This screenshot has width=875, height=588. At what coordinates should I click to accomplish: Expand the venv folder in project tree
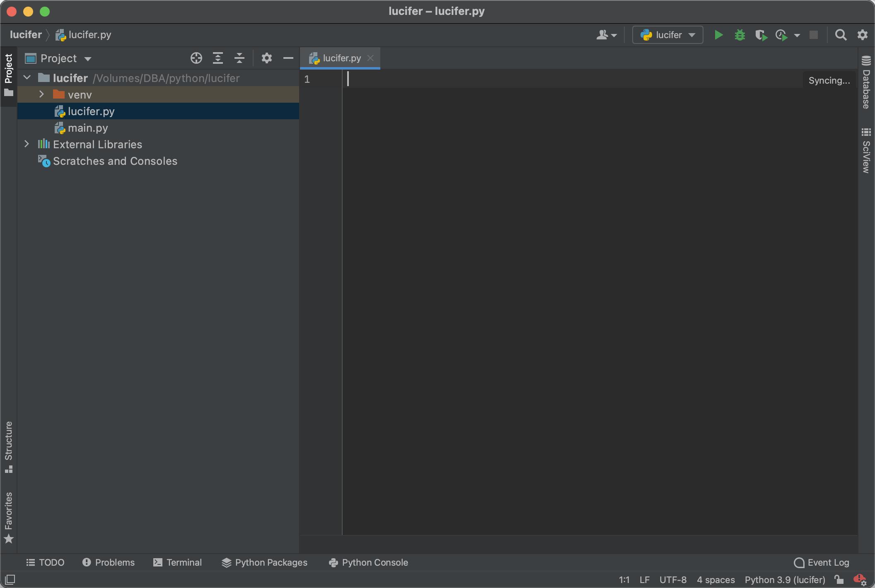41,94
